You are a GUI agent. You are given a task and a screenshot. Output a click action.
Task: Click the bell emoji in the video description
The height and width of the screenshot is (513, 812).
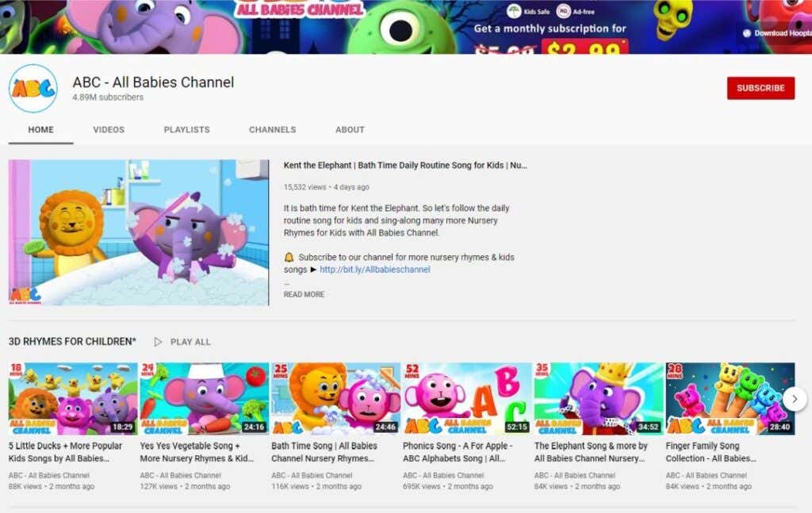289,256
